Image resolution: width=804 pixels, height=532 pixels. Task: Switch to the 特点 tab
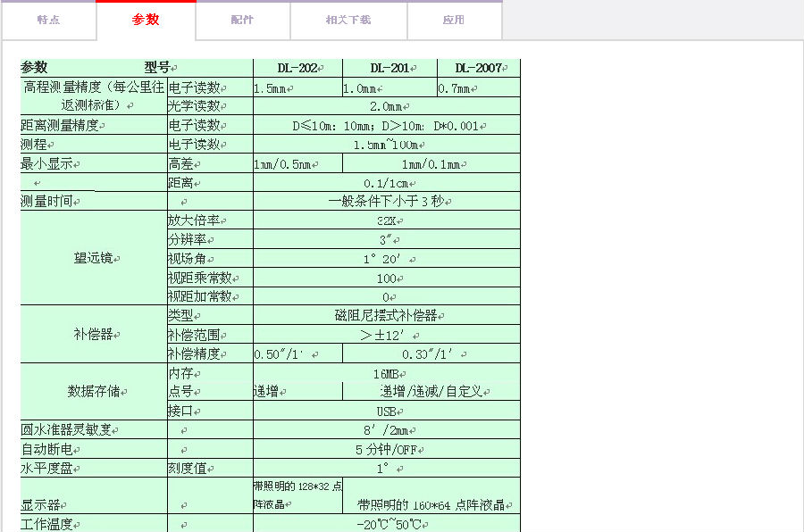coord(48,20)
